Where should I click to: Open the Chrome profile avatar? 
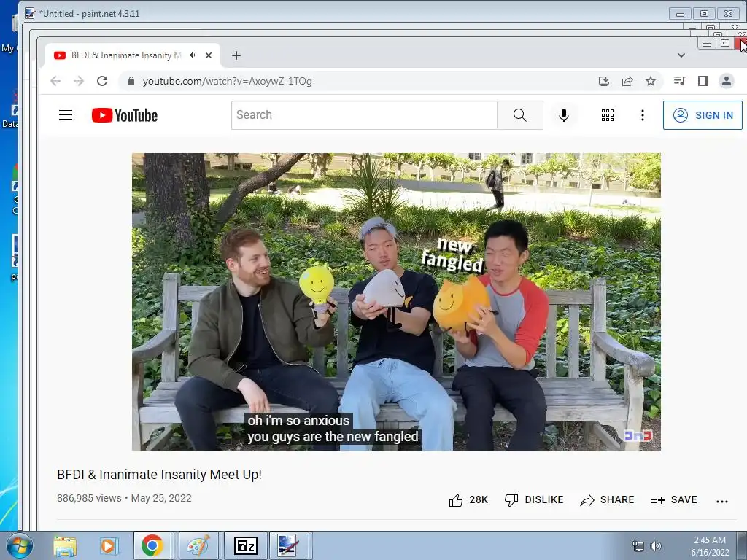point(727,81)
